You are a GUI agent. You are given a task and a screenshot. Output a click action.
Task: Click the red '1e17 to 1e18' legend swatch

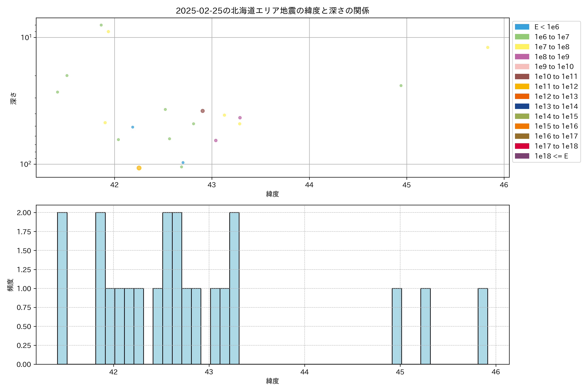click(x=522, y=146)
